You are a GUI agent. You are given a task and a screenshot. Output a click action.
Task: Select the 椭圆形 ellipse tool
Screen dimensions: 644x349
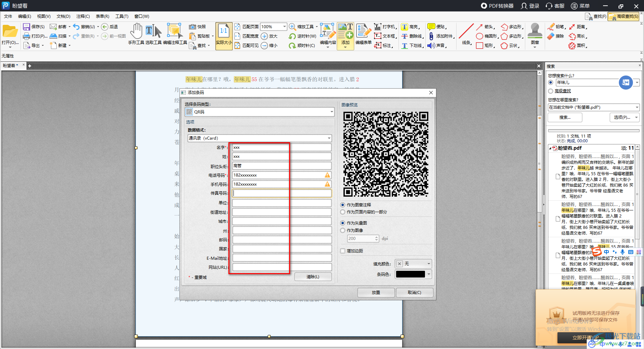click(480, 36)
